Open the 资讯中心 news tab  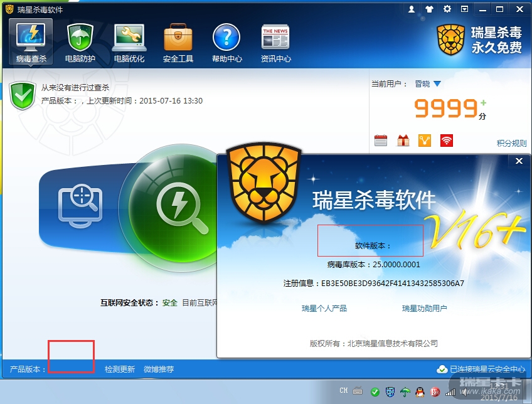[x=275, y=41]
